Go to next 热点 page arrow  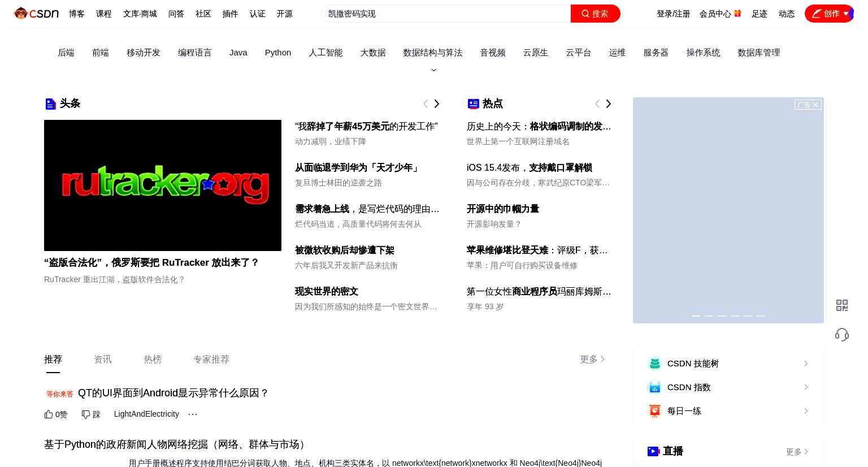pyautogui.click(x=608, y=104)
